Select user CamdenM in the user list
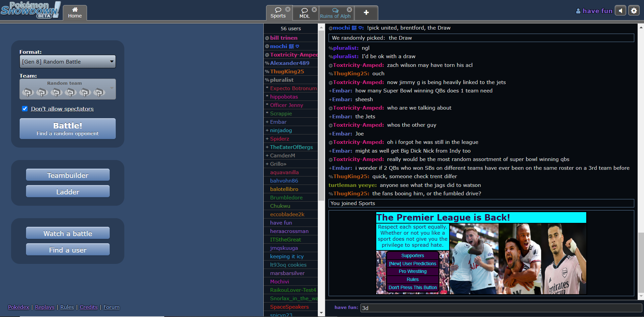The width and height of the screenshot is (644, 317). [x=291, y=155]
